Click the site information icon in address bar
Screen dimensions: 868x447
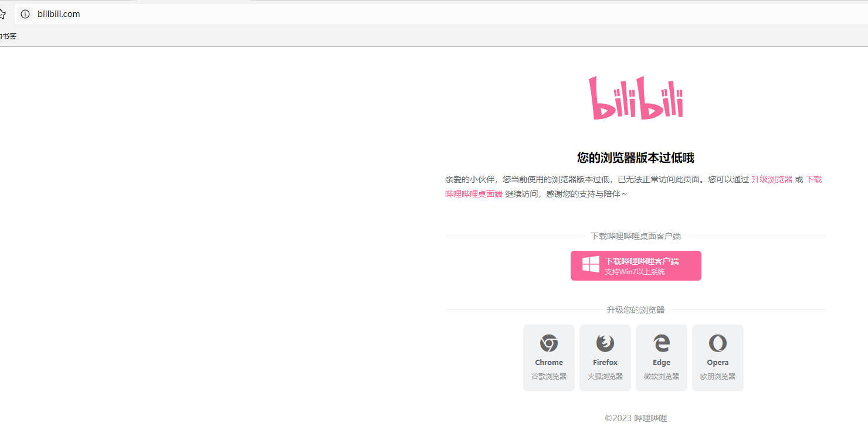pyautogui.click(x=25, y=14)
